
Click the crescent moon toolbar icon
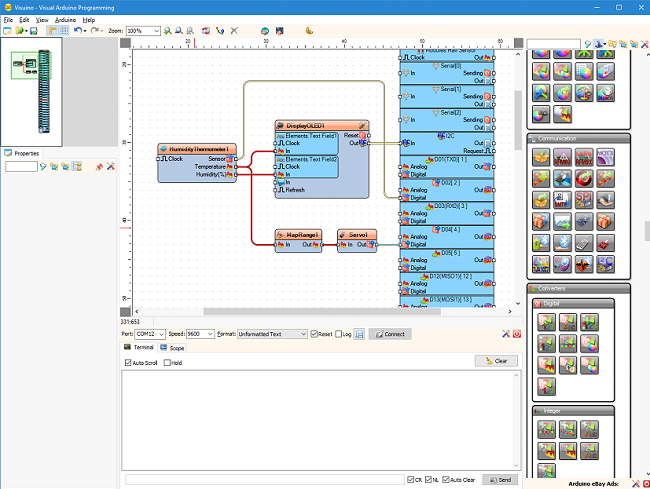click(309, 30)
